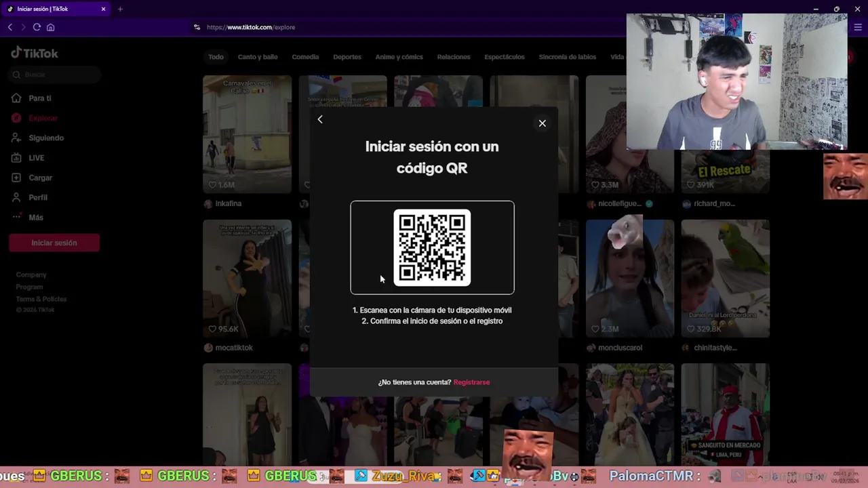Click the Explorar compass icon

coord(16,118)
